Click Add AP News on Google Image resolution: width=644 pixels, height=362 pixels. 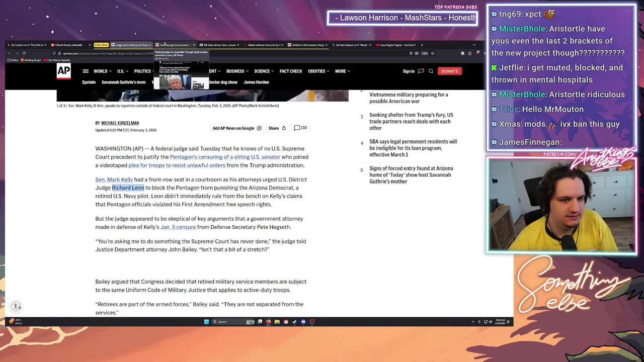(x=237, y=128)
